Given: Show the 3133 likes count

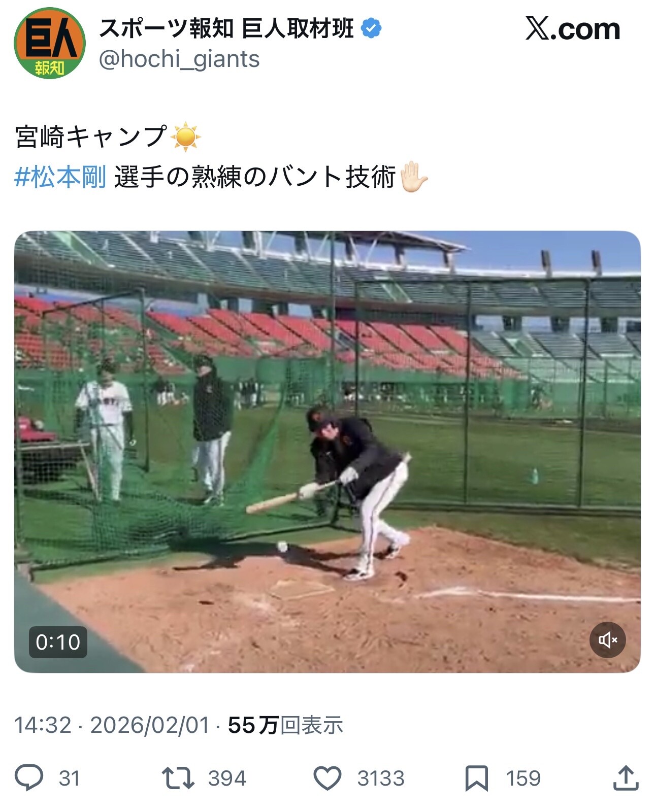Looking at the screenshot, I should tap(381, 778).
